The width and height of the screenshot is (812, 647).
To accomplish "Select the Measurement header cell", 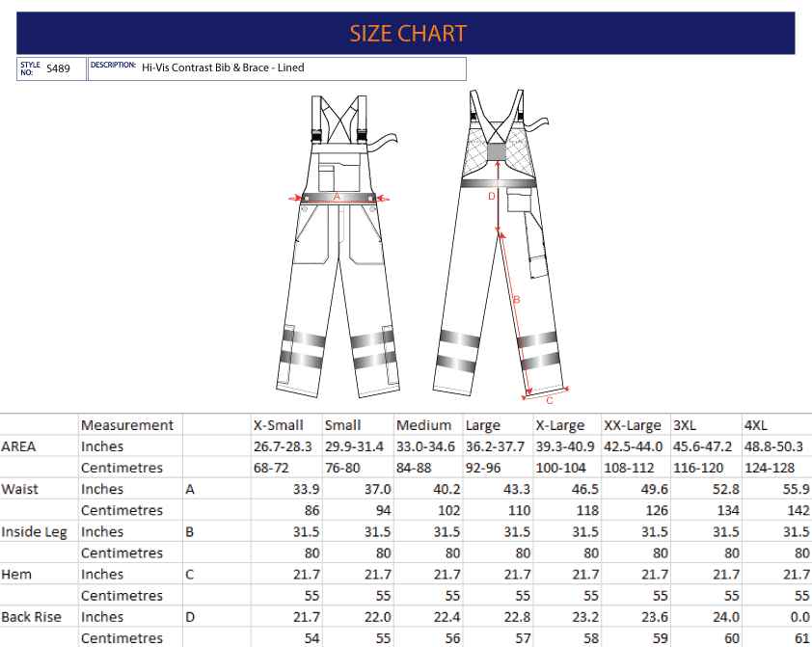I will tap(130, 425).
